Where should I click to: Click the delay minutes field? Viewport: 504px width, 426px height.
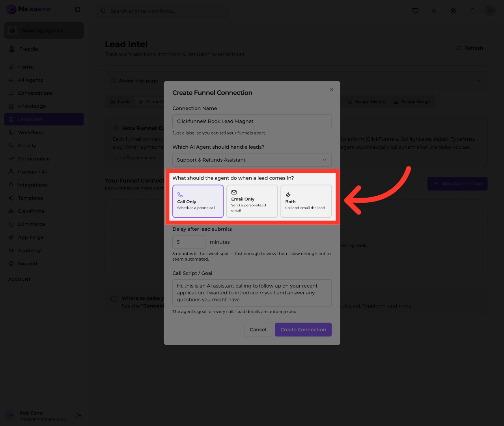189,242
